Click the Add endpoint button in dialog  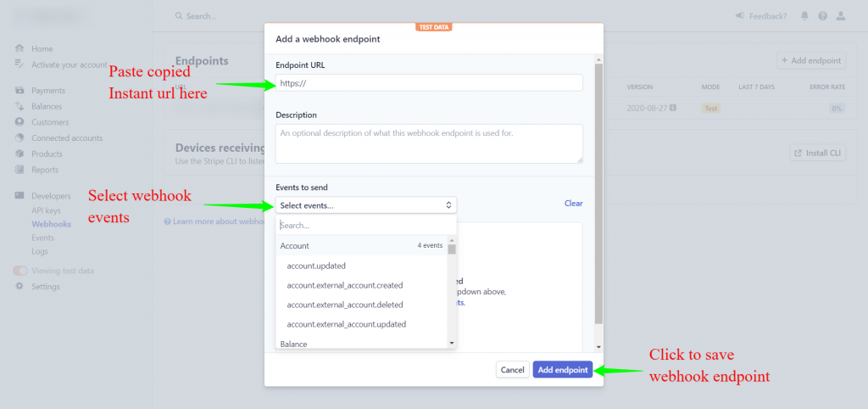563,370
